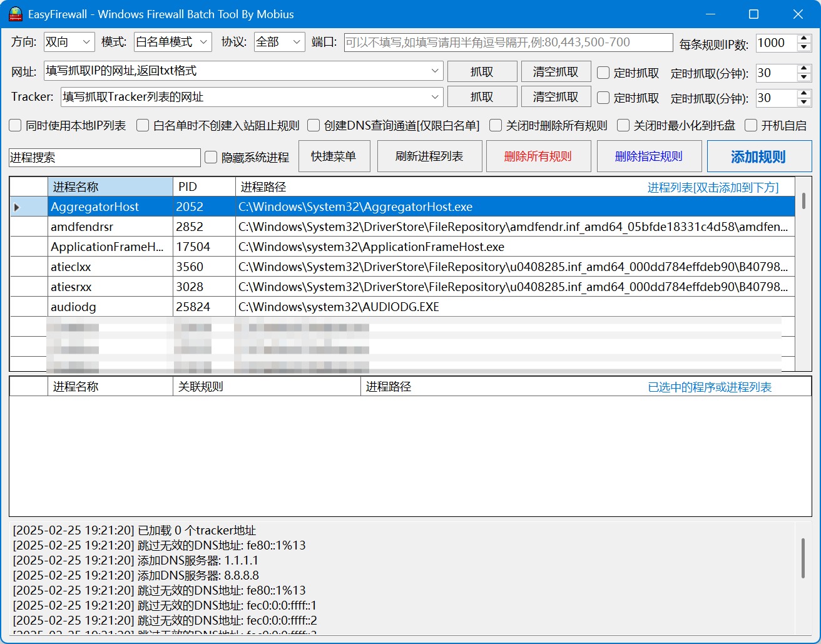Click log line 添加DNS服务器: 8.8.8.8
The width and height of the screenshot is (821, 644).
136,575
